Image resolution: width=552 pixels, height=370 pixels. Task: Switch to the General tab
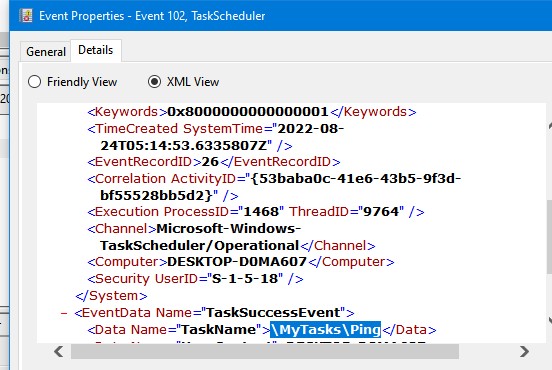[46, 52]
